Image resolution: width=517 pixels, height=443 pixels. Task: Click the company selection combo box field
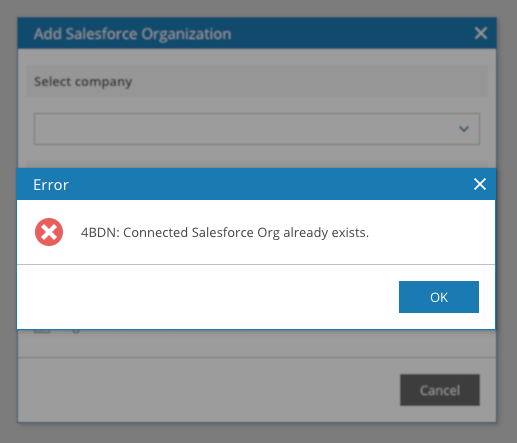(257, 129)
